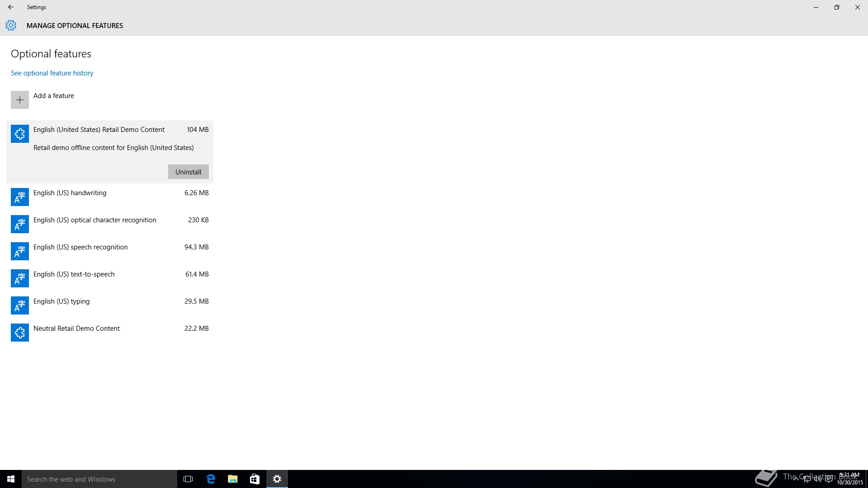Click the Neutral Retail Demo Content puzzle icon
The height and width of the screenshot is (488, 868).
20,333
